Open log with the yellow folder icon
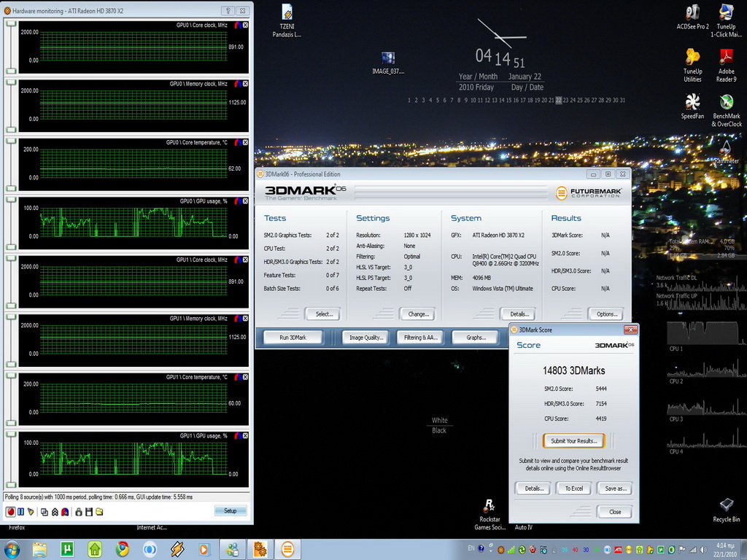Image resolution: width=747 pixels, height=560 pixels. 99,511
